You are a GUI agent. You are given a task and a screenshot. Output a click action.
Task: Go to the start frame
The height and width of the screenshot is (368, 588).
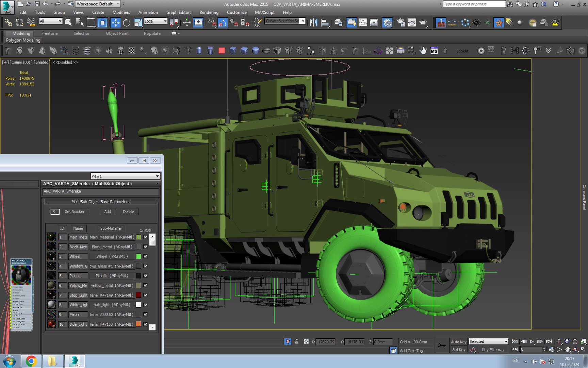(x=515, y=341)
